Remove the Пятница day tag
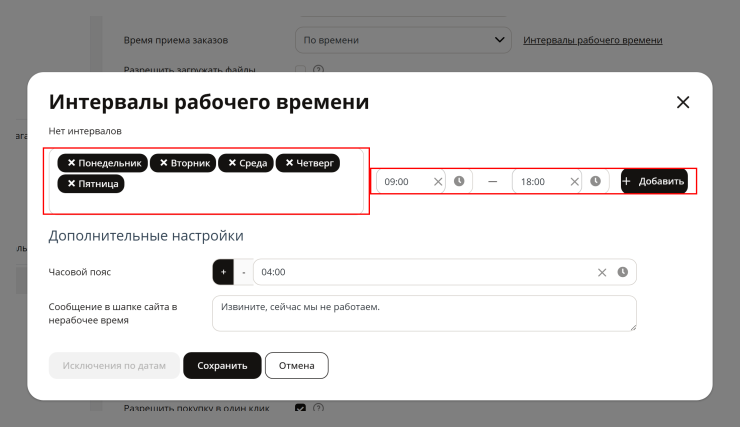Screen dimensions: 740x427 71,184
